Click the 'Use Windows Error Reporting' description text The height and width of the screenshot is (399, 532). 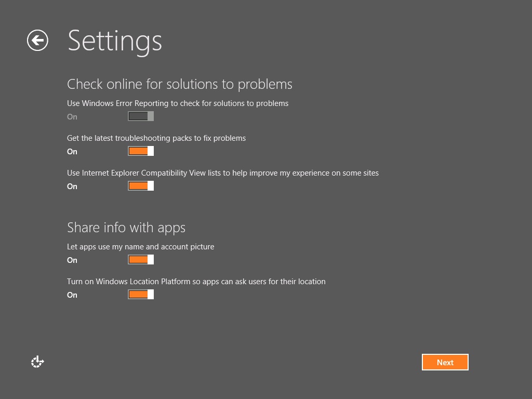coord(178,103)
